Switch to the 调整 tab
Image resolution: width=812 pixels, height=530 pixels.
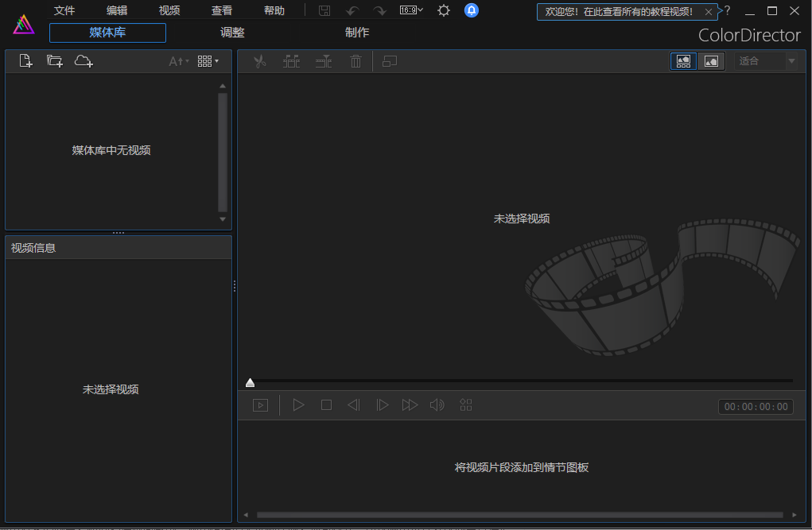[232, 33]
